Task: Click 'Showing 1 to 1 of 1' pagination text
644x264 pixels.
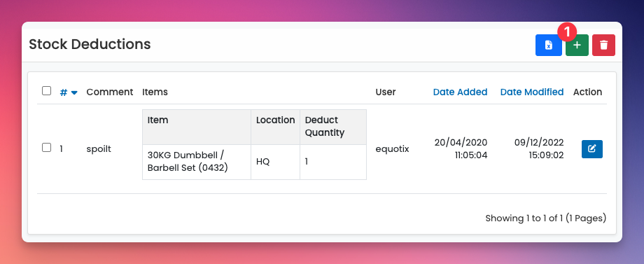Action: point(524,218)
